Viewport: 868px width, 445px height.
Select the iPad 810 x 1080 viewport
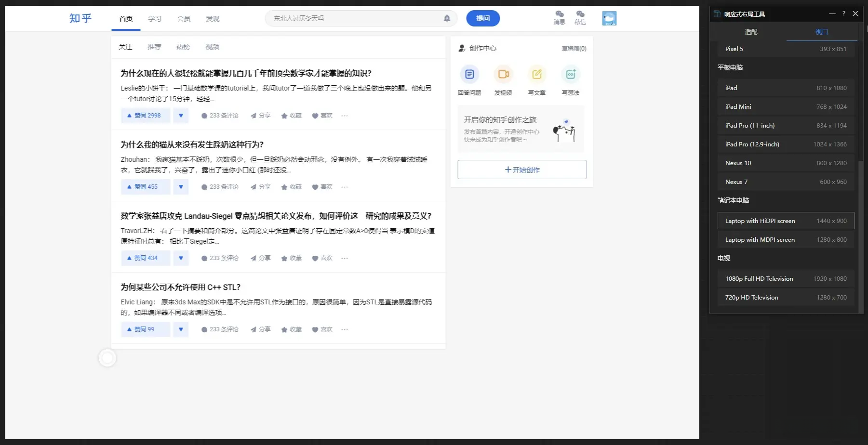click(786, 88)
